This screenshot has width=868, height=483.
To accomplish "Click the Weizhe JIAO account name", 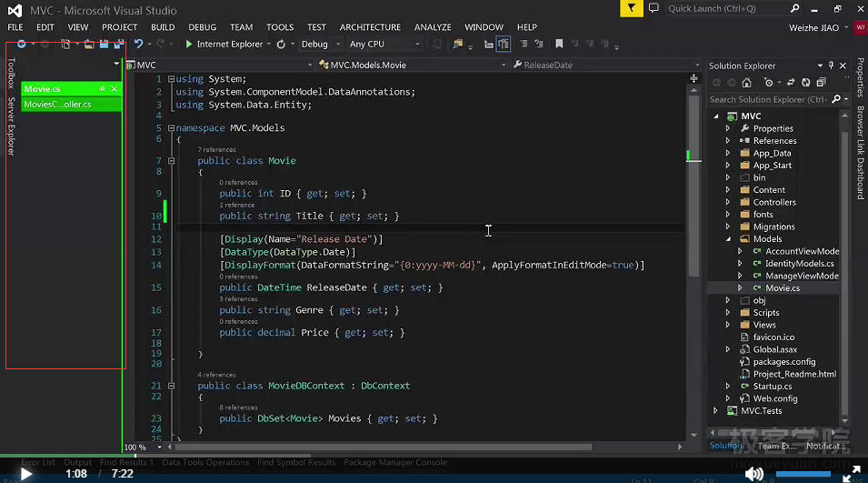I will coord(813,27).
